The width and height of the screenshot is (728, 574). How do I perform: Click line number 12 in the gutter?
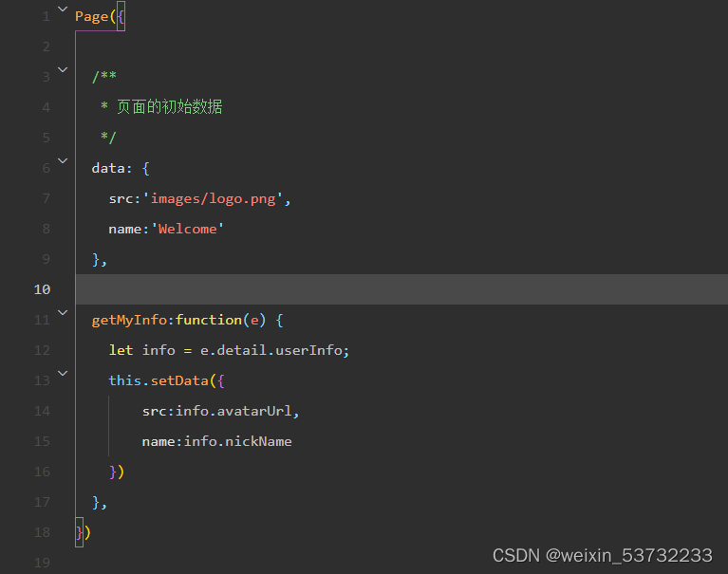[42, 350]
